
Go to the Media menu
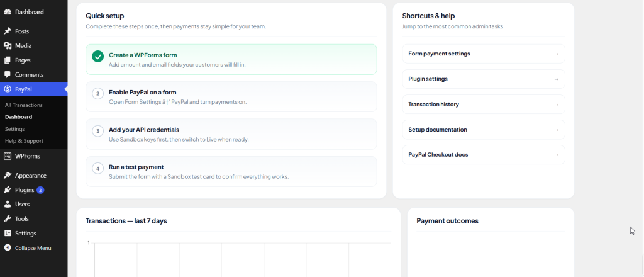[x=34, y=45]
